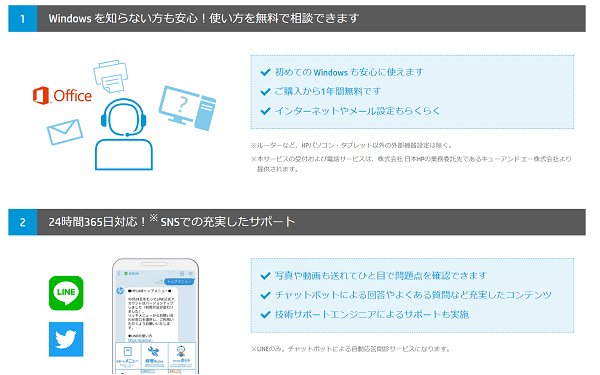The image size is (600, 375).
Task: Click text ご購入から1年間無料です
Action: [328, 91]
